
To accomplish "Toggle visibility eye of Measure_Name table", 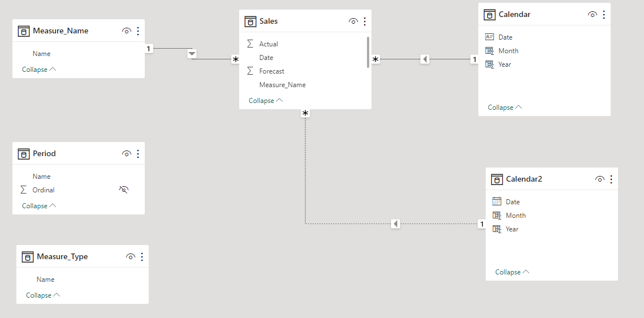I will [x=127, y=31].
